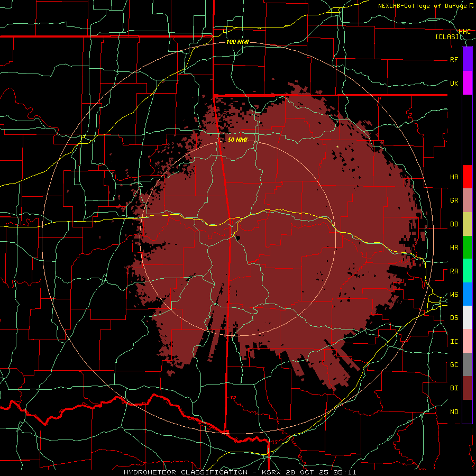Click the RF legend label
476x476 pixels.
point(454,59)
